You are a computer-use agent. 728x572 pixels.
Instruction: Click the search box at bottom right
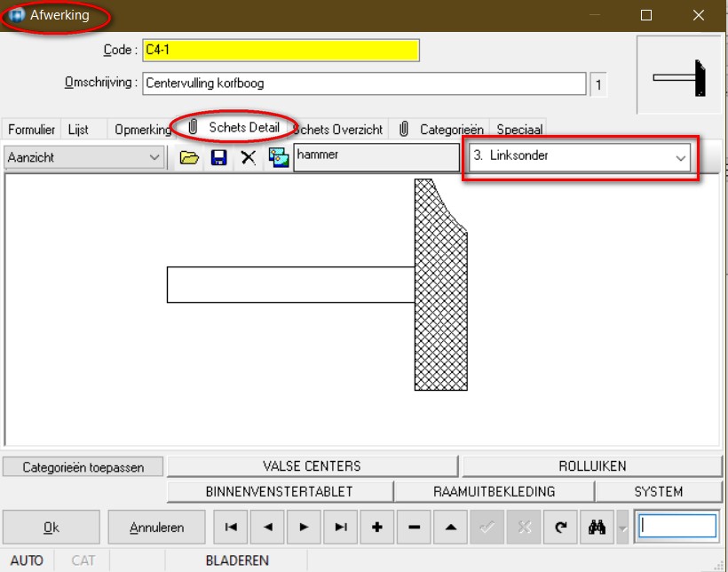(677, 527)
